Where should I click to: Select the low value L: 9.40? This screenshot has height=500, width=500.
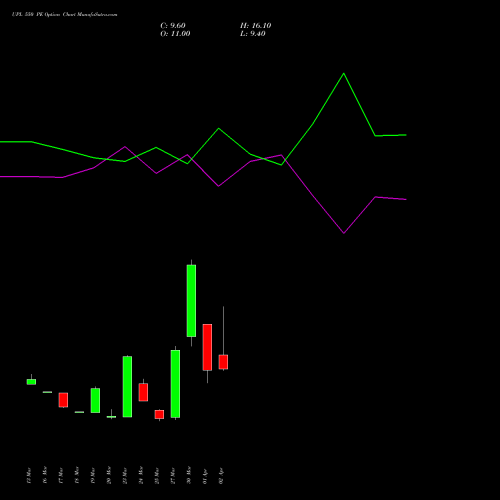pos(253,34)
